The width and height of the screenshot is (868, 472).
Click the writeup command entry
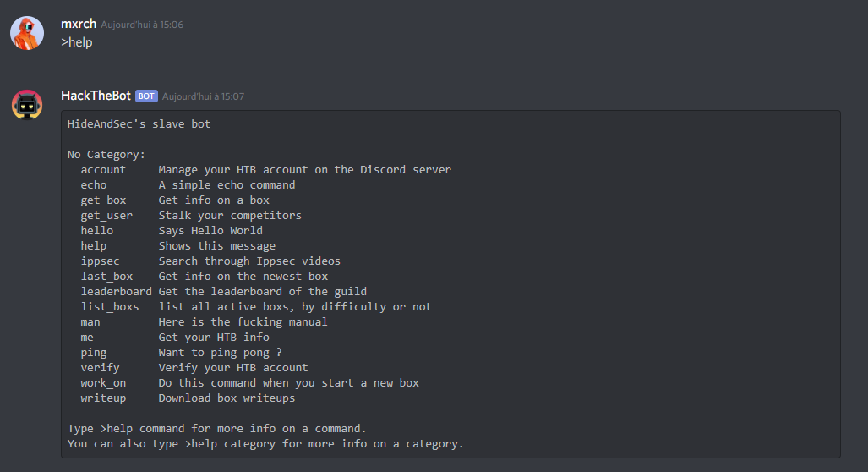[x=103, y=398]
